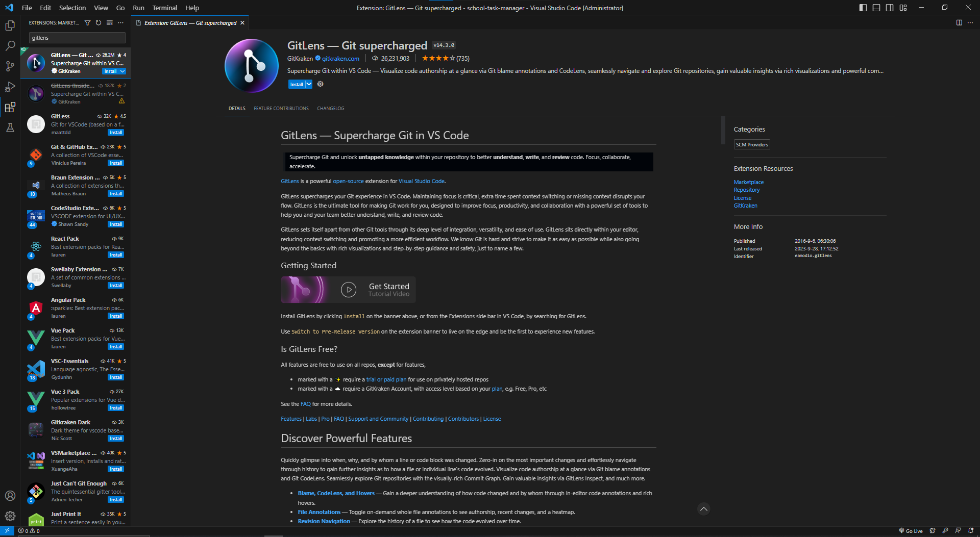This screenshot has height=537, width=980.
Task: Refresh the extensions marketplace list
Action: 99,23
